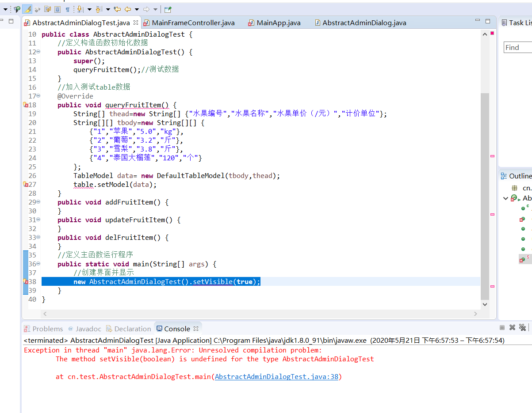Close AbstractAdminDialogTest.java tab
The image size is (532, 413).
(x=136, y=22)
